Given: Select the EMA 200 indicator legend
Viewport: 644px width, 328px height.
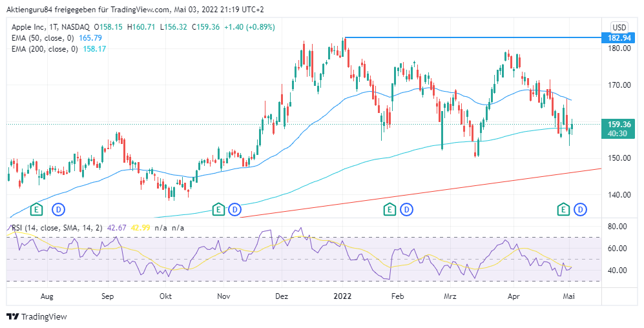Looking at the screenshot, I should pyautogui.click(x=45, y=49).
